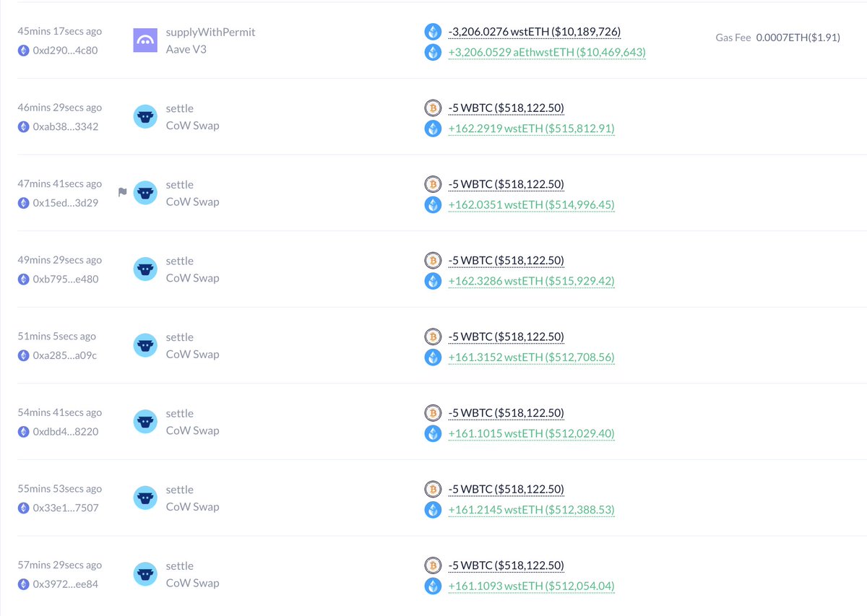This screenshot has width=867, height=616.
Task: Select the 51mins 5secs ago timestamp
Action: 57,336
